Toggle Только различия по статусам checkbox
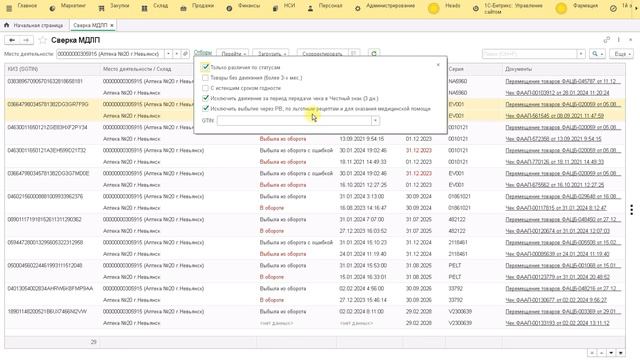This screenshot has width=640, height=360. pos(205,67)
